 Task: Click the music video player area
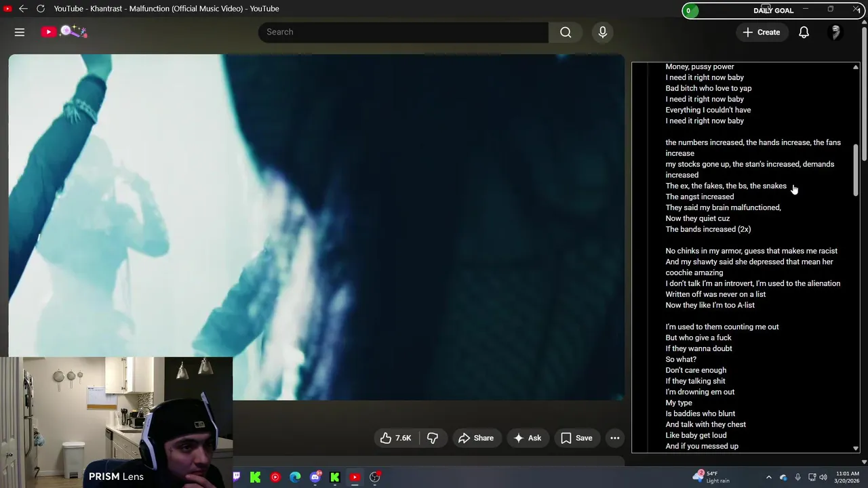click(x=316, y=227)
